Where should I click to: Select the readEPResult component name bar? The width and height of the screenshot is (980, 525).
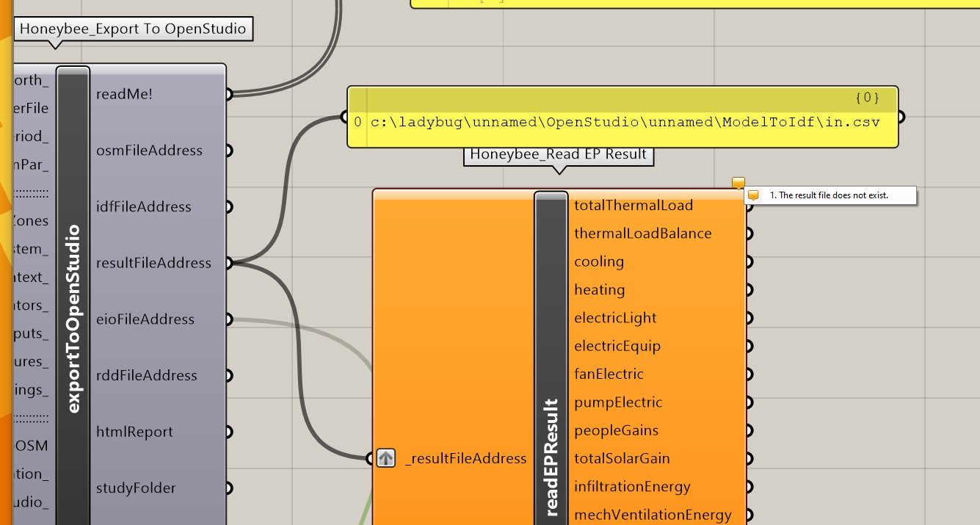[x=551, y=358]
